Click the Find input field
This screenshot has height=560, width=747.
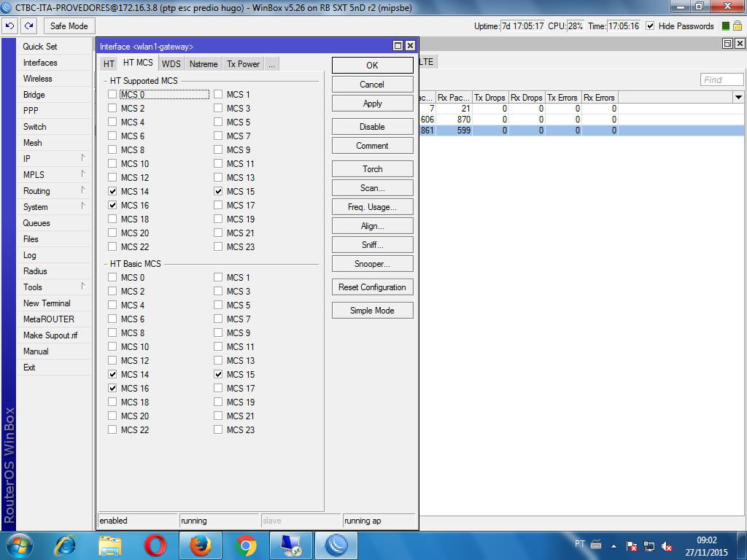click(x=721, y=79)
